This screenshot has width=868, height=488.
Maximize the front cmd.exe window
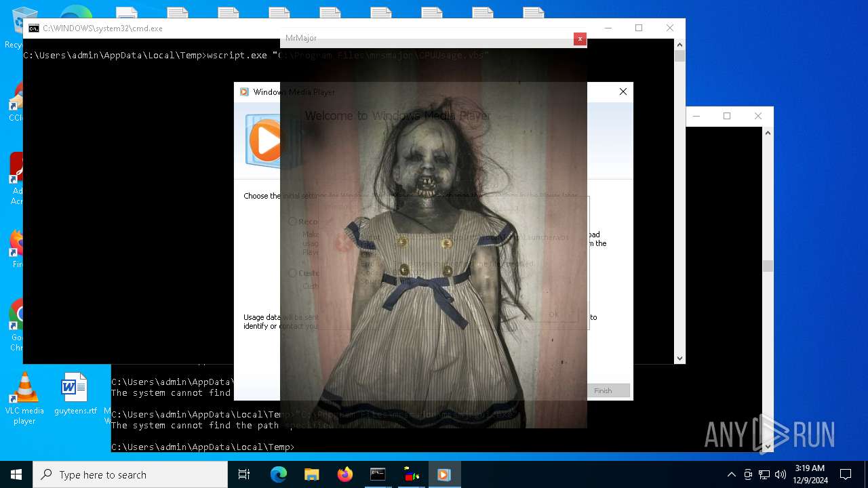point(639,28)
